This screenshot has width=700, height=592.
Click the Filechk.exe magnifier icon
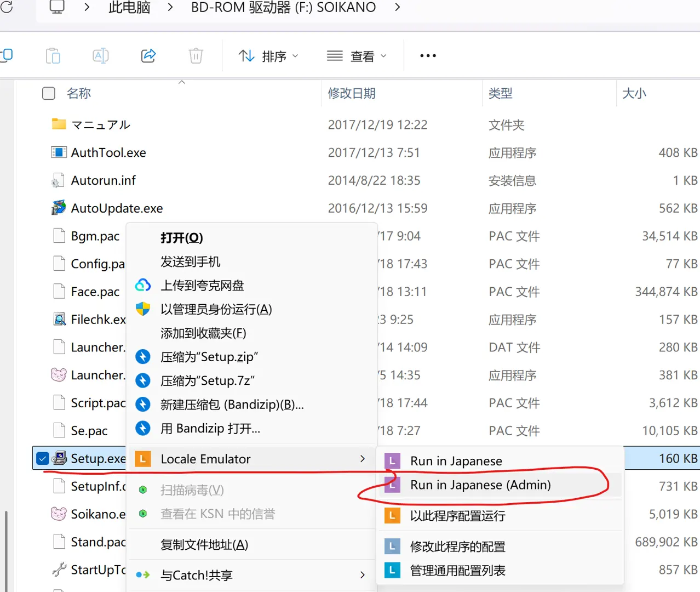tap(59, 319)
